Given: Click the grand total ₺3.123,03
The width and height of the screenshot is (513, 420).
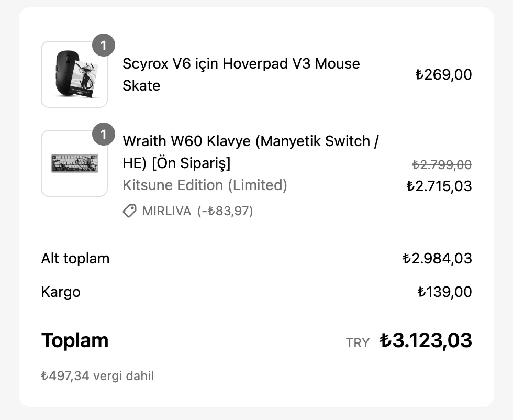Looking at the screenshot, I should tap(426, 340).
